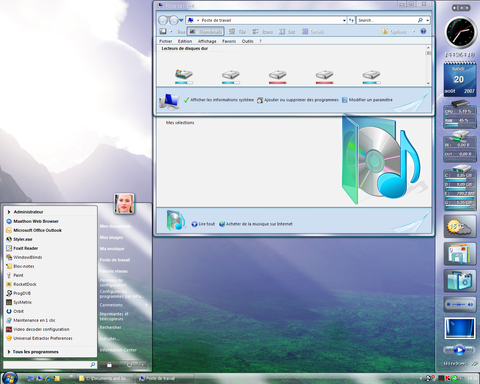Open dropdown arrow beside Options
Screen dimensions: 480x384
click(413, 32)
